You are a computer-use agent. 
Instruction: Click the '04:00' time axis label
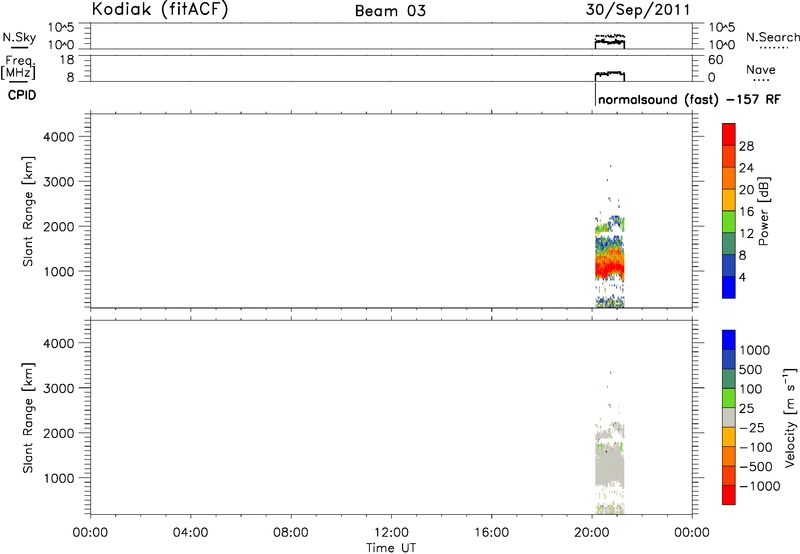[191, 533]
